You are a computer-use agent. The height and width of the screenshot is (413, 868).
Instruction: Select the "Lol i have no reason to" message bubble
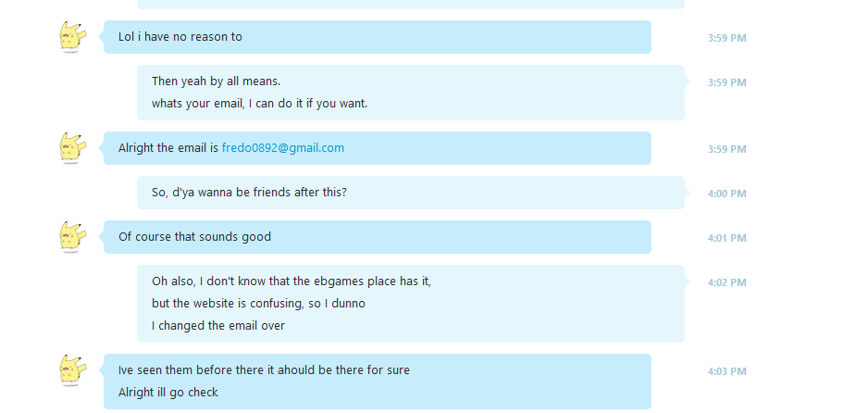(x=378, y=37)
